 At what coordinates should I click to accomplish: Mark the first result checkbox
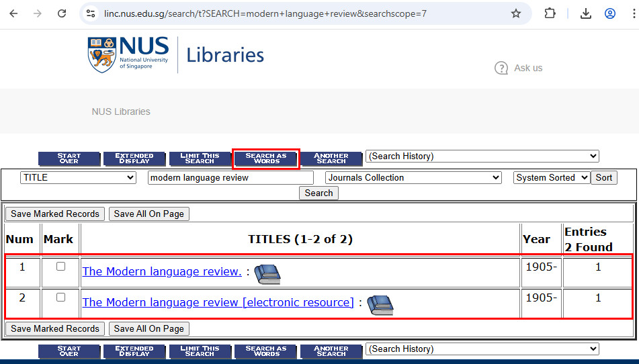(61, 267)
